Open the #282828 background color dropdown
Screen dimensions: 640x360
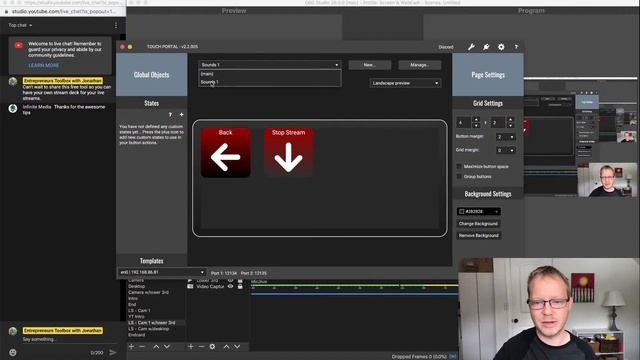478,211
